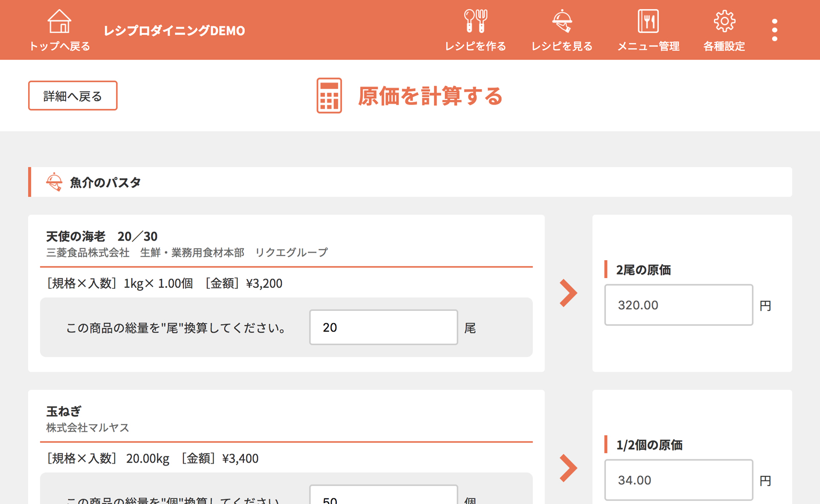820x504 pixels.
Task: Click the 天使の海老 20/30 product name
Action: (x=101, y=236)
